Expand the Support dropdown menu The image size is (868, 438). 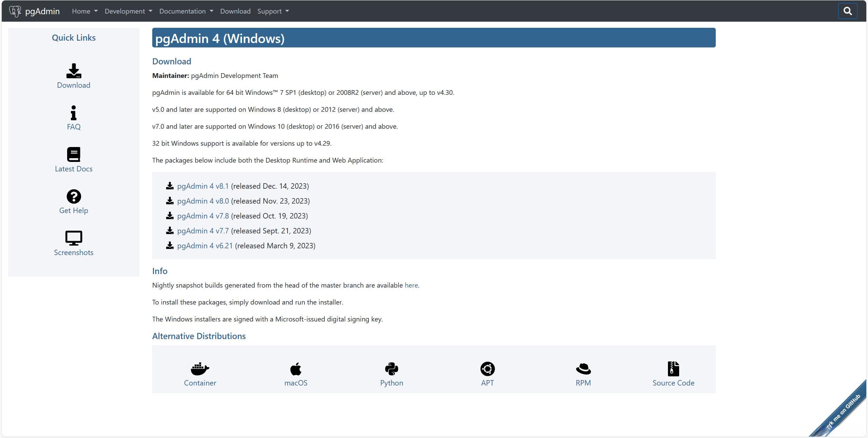(273, 11)
